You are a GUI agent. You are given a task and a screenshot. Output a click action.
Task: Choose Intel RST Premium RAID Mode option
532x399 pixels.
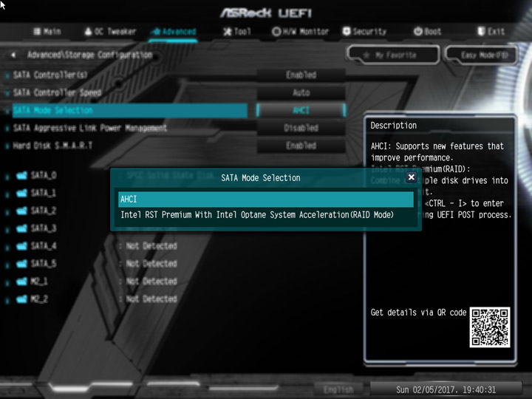(266, 215)
